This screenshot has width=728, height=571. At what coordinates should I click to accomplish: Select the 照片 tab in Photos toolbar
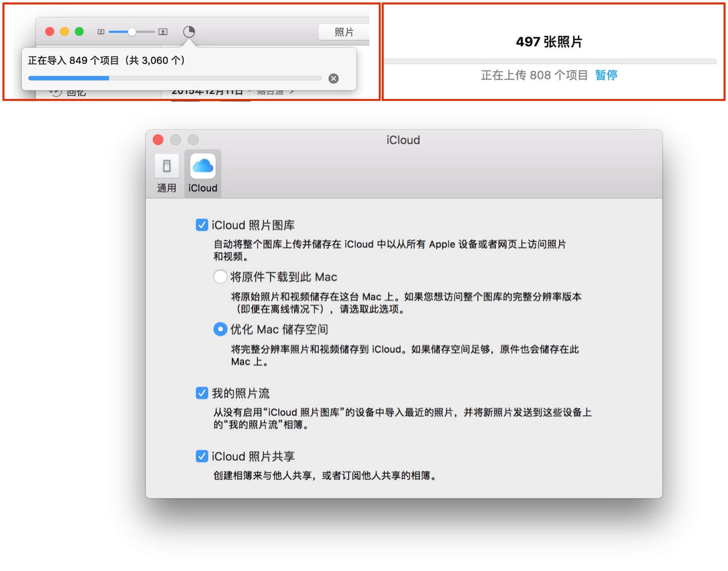click(x=344, y=32)
